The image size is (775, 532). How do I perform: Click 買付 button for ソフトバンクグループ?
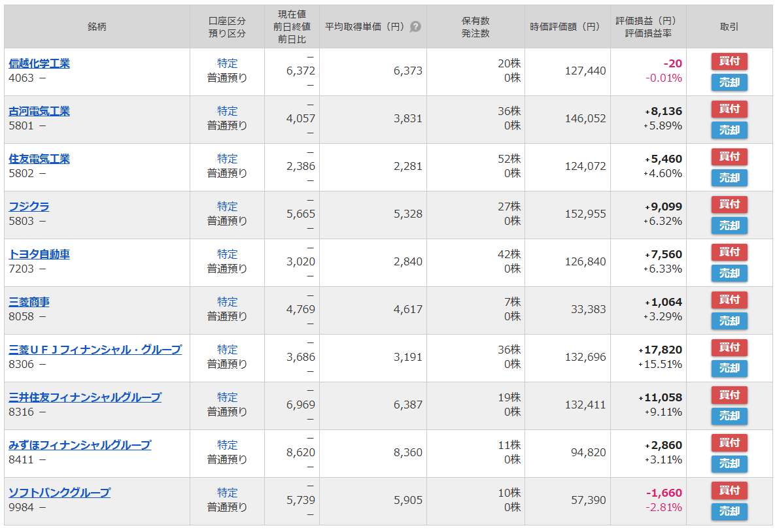729,490
